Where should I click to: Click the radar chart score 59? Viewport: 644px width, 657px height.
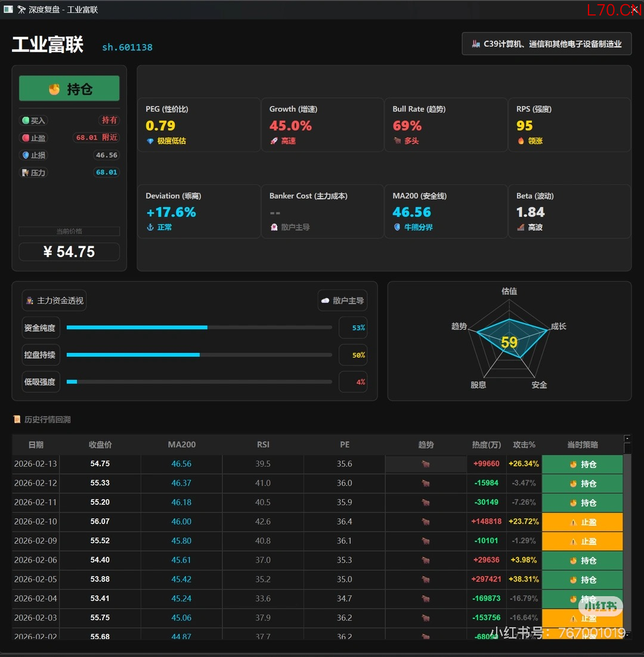[x=509, y=342]
